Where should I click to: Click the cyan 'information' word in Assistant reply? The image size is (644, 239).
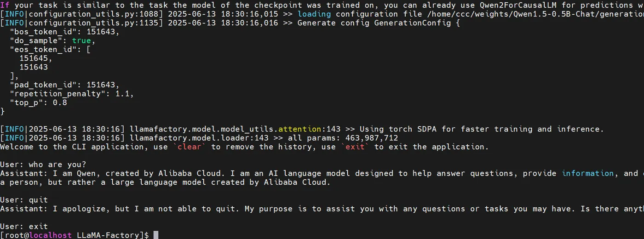point(588,173)
